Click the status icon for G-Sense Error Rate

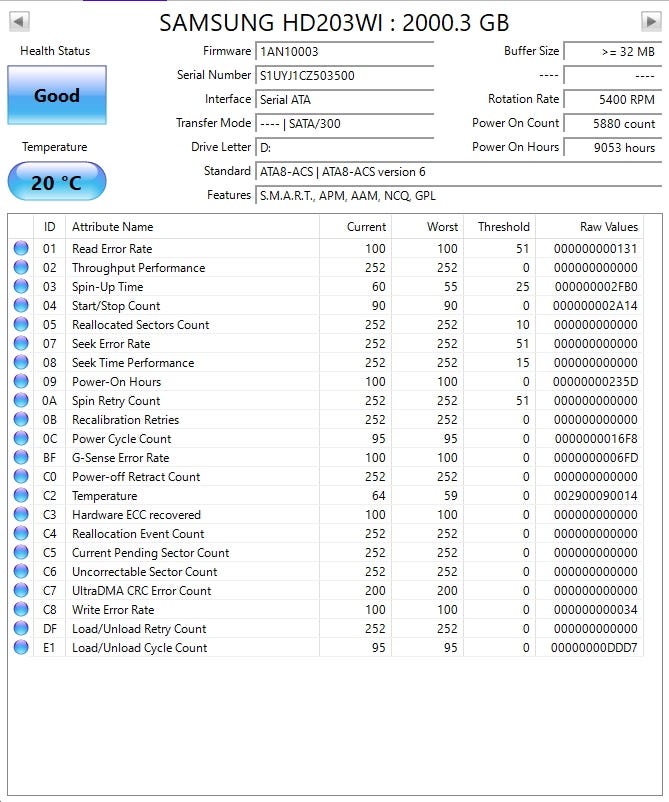[21, 457]
